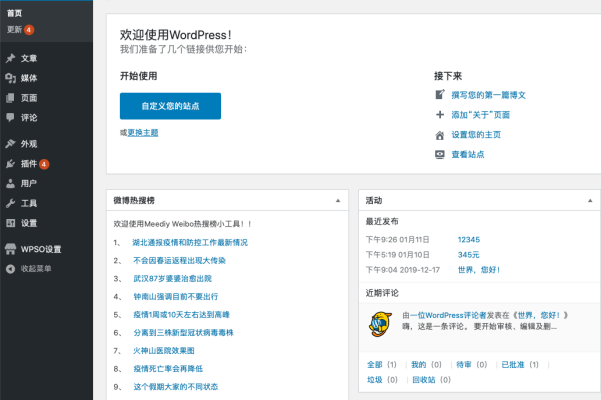Click the home icon beside 设置您的主页

[440, 135]
